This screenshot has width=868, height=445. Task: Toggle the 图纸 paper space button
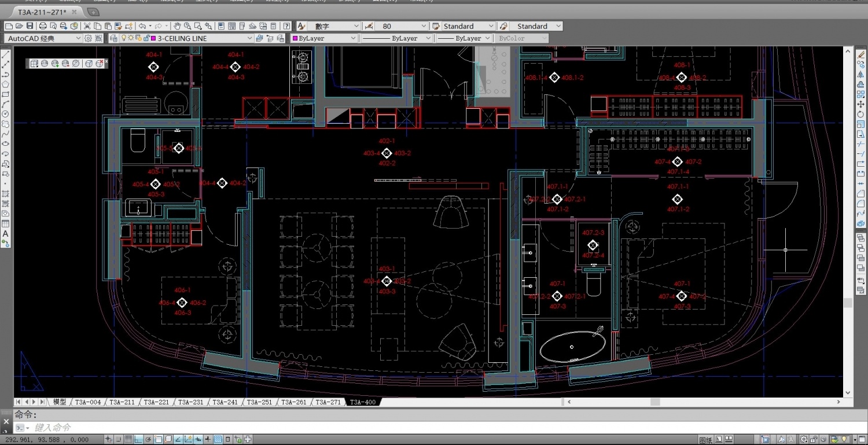point(706,440)
